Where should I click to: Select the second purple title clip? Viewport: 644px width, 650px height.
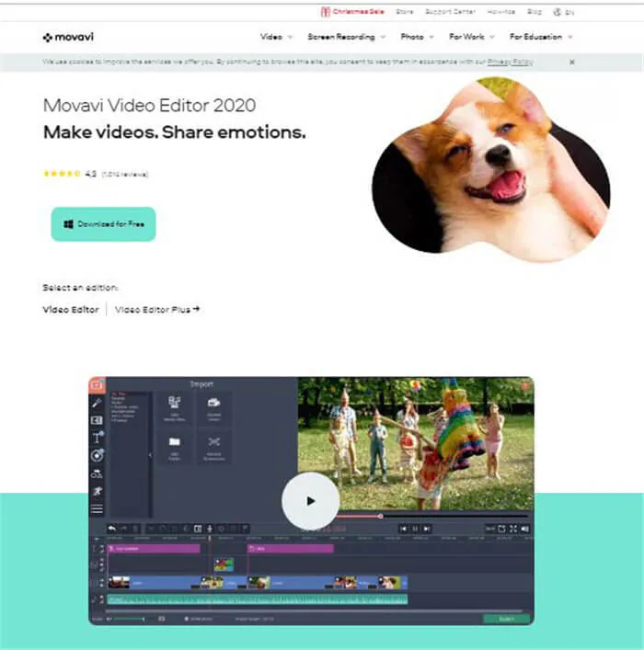click(291, 549)
